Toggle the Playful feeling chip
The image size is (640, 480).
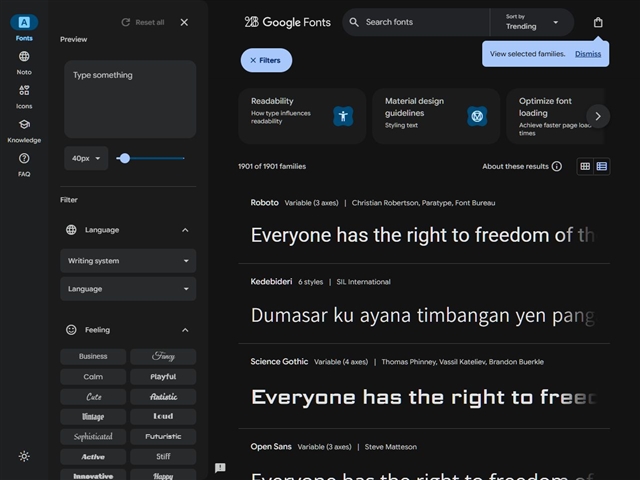pyautogui.click(x=163, y=377)
